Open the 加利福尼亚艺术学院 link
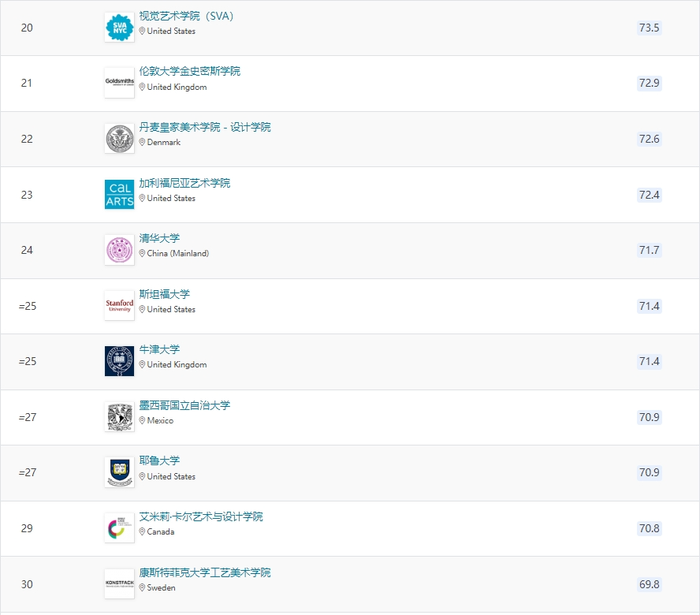The image size is (700, 615). click(x=184, y=183)
